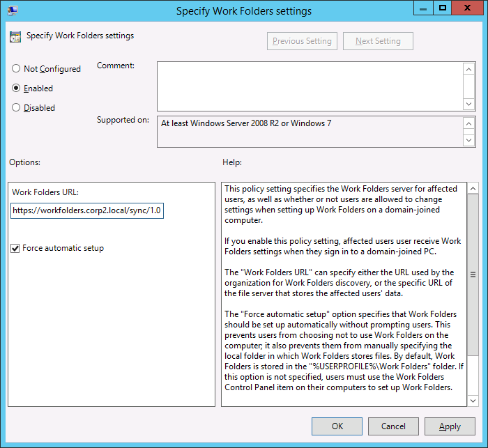Click the Help panel scrollbar thumb
Image resolution: width=488 pixels, height=448 pixels.
[473, 275]
